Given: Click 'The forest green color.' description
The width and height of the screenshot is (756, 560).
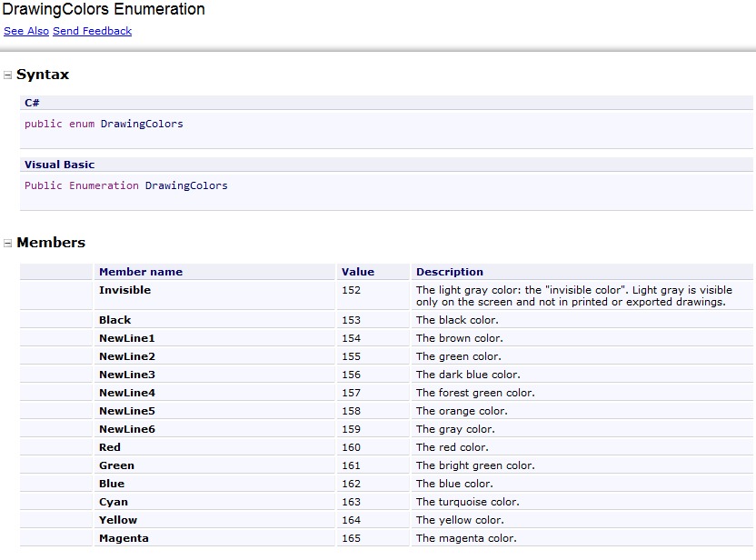Looking at the screenshot, I should click(x=475, y=393).
